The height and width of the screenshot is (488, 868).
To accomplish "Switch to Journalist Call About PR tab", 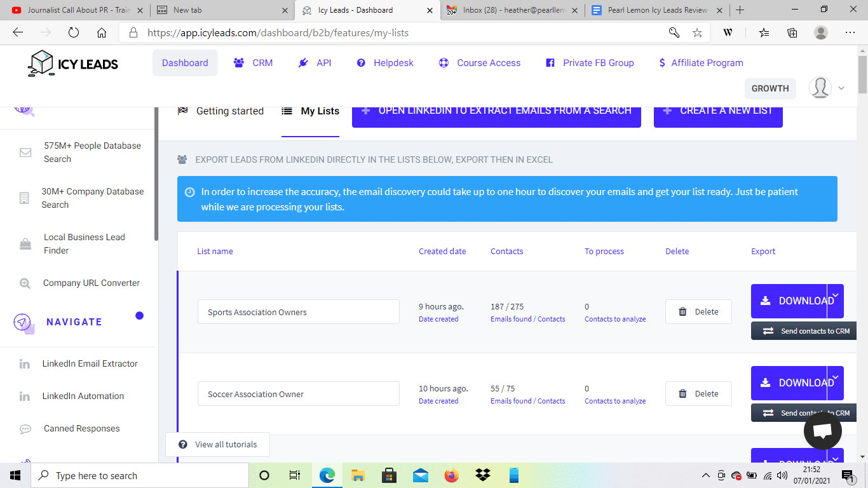I will [x=77, y=10].
